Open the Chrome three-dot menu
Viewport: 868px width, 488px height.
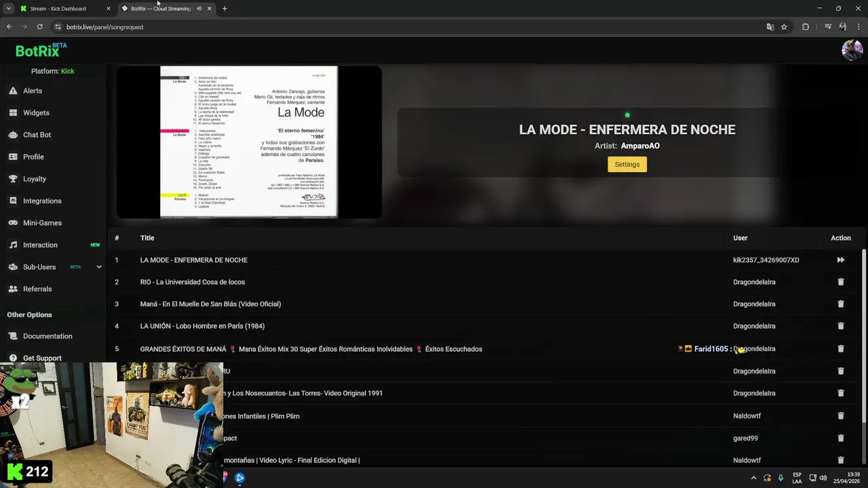858,27
